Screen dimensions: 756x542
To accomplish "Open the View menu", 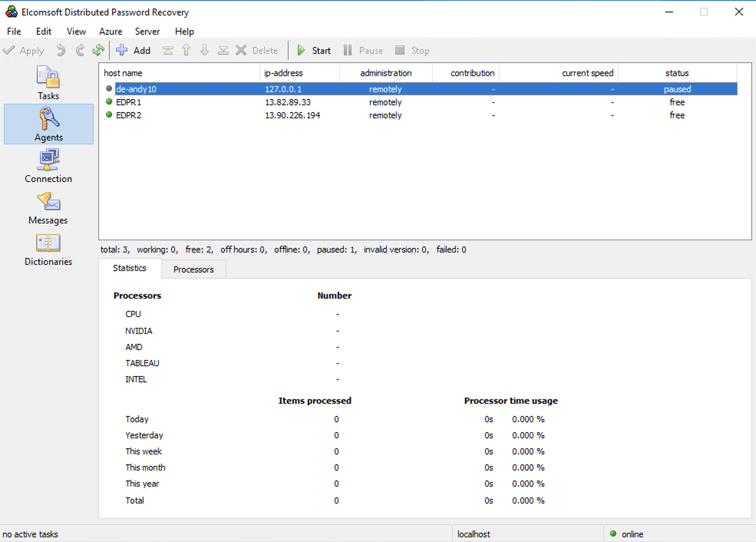I will (76, 31).
